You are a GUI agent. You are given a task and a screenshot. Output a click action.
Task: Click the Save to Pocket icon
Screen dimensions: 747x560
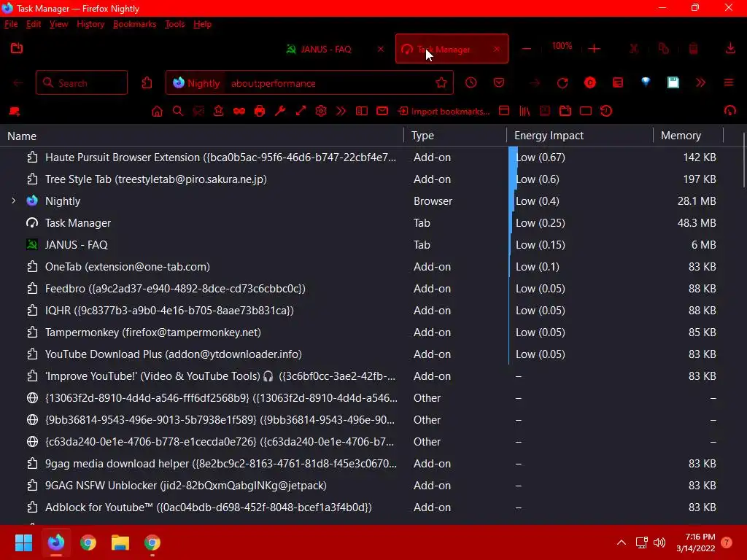click(499, 83)
